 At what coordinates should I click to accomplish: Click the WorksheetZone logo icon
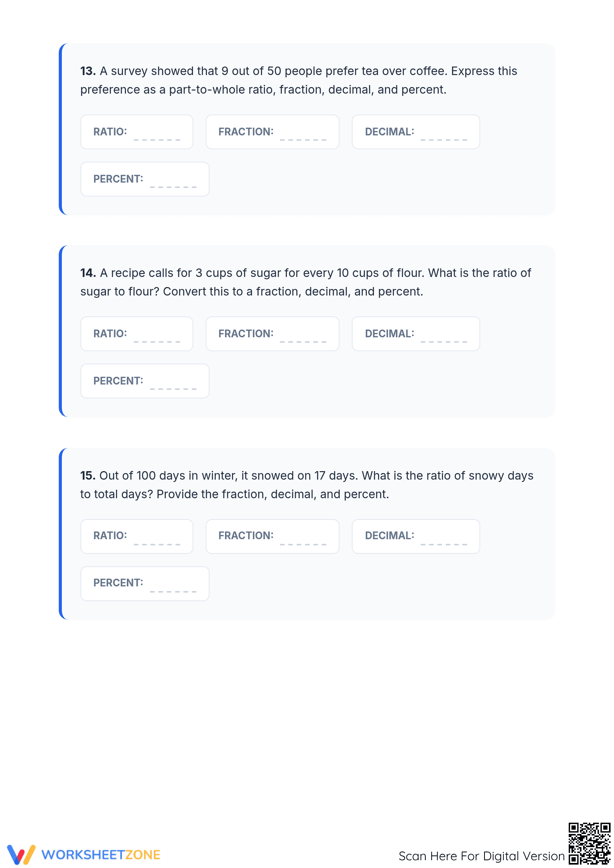click(21, 854)
